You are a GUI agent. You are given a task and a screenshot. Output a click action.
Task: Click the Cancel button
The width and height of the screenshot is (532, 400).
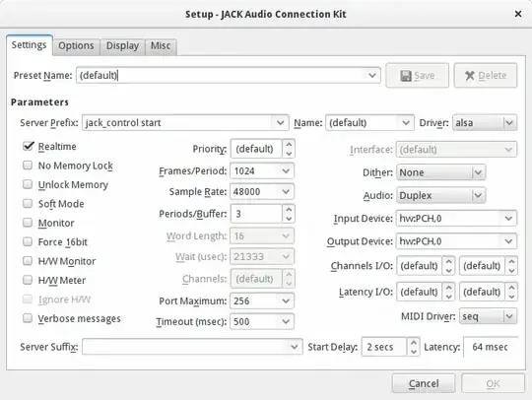pyautogui.click(x=424, y=383)
